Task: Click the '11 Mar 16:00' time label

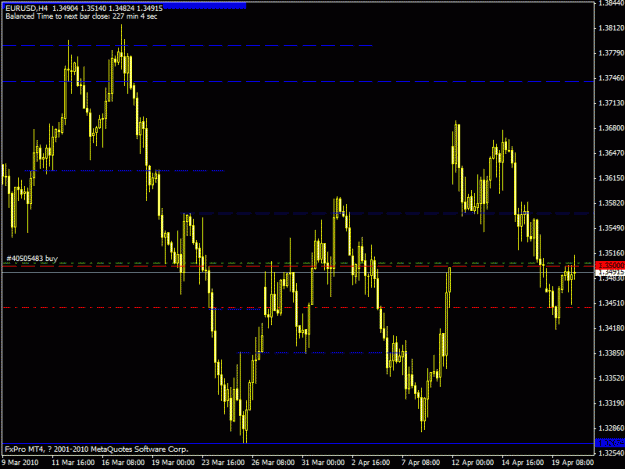Action: click(73, 463)
